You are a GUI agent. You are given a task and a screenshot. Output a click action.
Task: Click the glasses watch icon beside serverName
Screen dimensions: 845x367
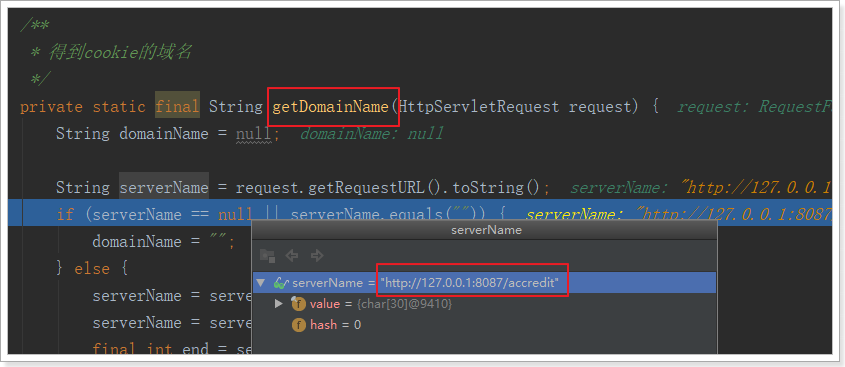281,283
